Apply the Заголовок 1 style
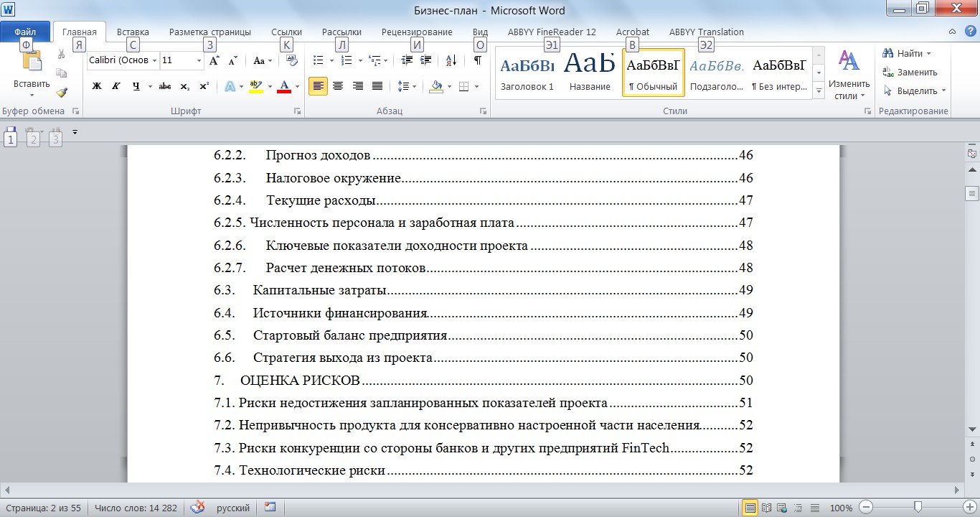The image size is (980, 517). [x=527, y=73]
